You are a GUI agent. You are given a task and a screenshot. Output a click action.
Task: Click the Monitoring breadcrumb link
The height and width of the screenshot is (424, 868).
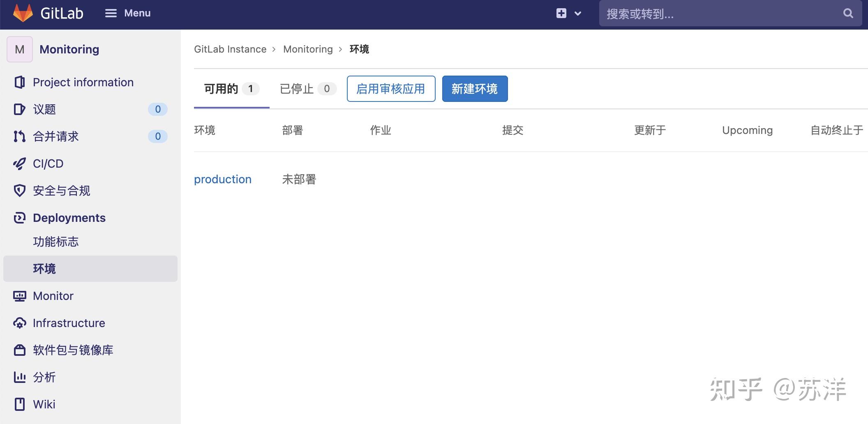(307, 49)
